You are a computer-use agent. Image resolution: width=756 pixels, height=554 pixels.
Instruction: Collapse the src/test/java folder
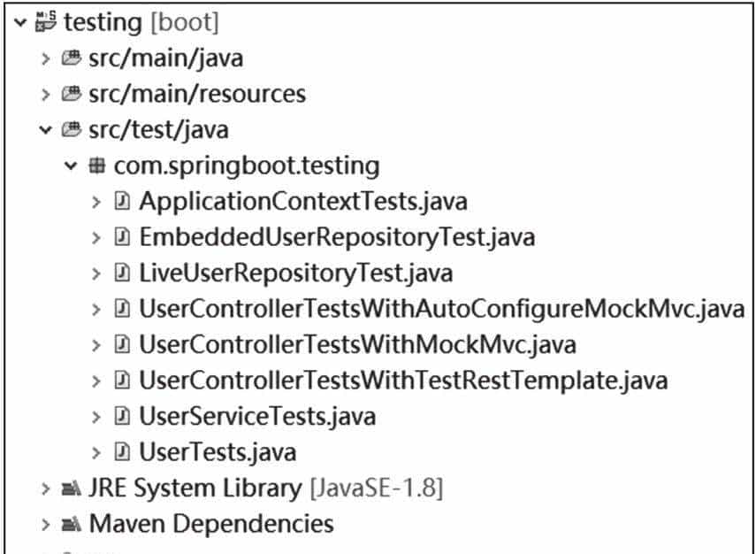[46, 130]
